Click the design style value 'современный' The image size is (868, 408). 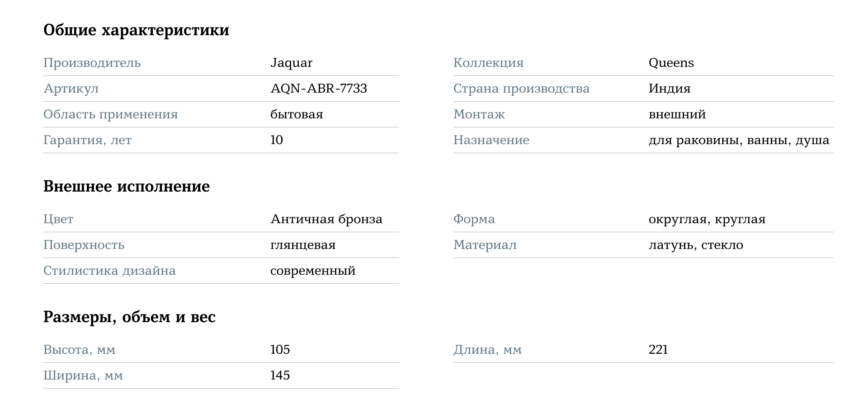coord(313,271)
